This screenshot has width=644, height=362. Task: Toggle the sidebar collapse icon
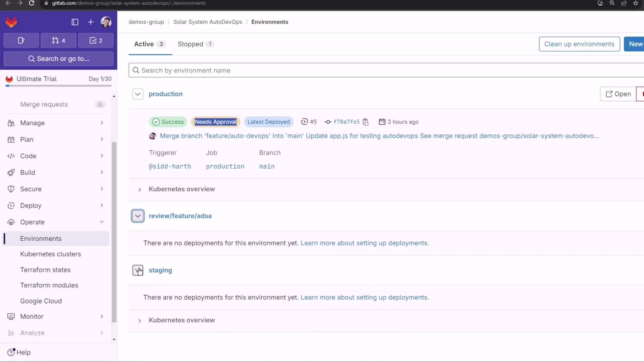point(75,22)
